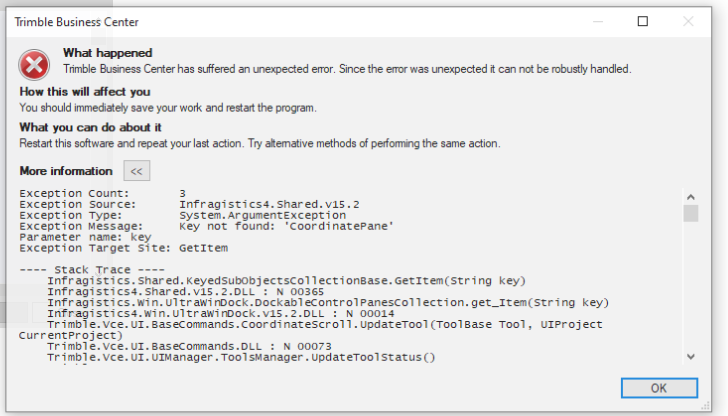
Task: Close the Trimble Business Center dialog
Action: click(x=688, y=21)
